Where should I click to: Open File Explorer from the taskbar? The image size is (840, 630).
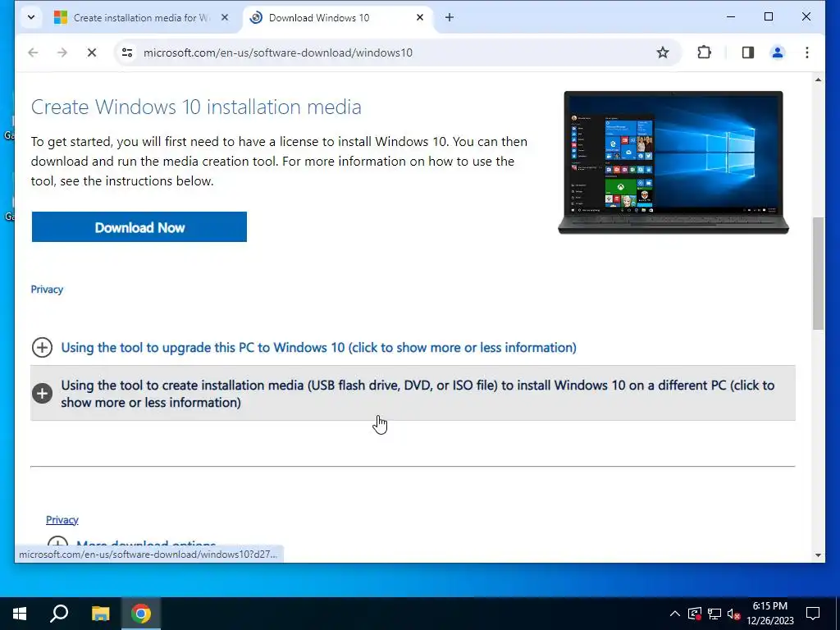pyautogui.click(x=100, y=614)
